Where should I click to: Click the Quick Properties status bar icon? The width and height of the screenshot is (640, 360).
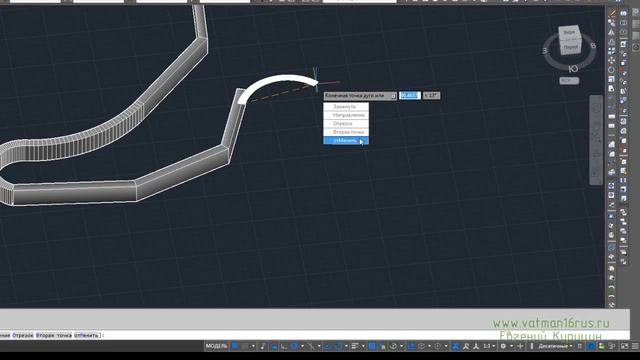pyautogui.click(x=580, y=346)
